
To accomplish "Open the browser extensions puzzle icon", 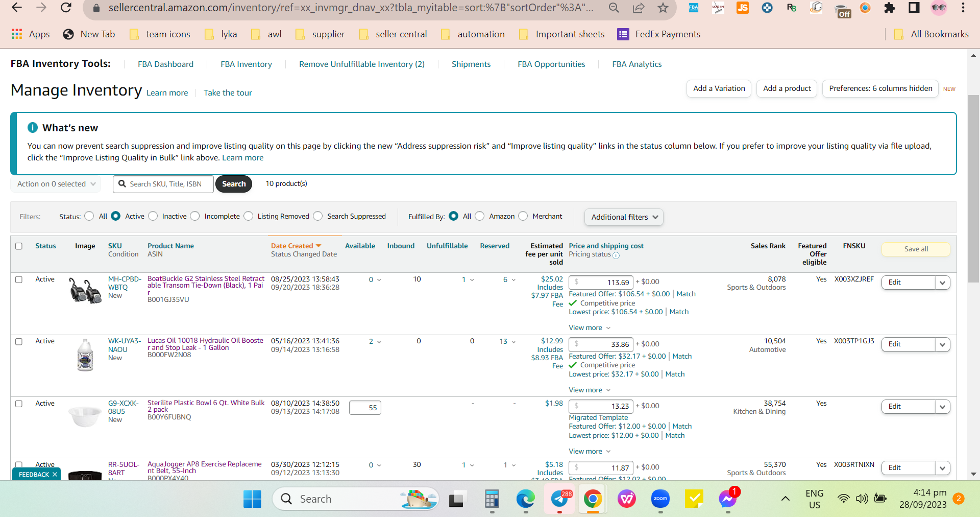I will coord(890,8).
